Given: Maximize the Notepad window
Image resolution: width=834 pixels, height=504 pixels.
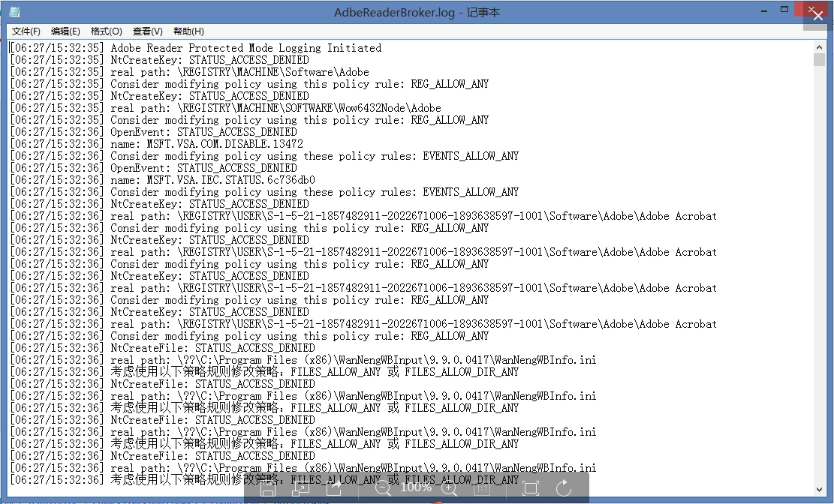Looking at the screenshot, I should coord(784,10).
